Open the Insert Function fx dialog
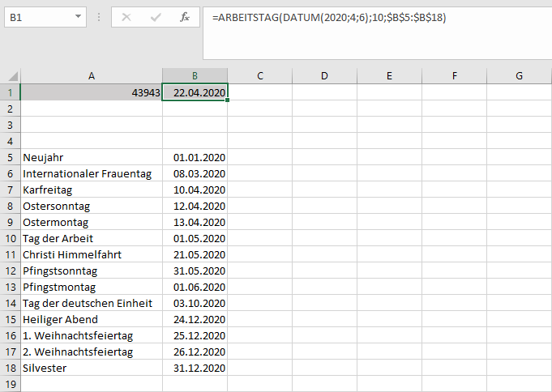 [185, 17]
